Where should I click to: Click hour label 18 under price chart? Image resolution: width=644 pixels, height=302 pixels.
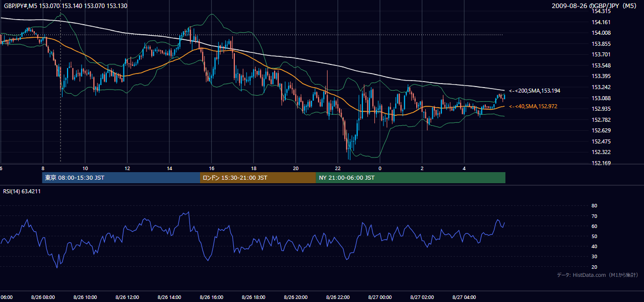click(x=254, y=169)
